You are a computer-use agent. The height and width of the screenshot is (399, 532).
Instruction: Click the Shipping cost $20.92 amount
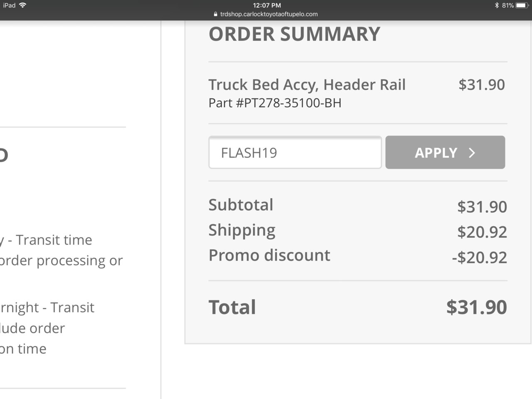point(482,232)
